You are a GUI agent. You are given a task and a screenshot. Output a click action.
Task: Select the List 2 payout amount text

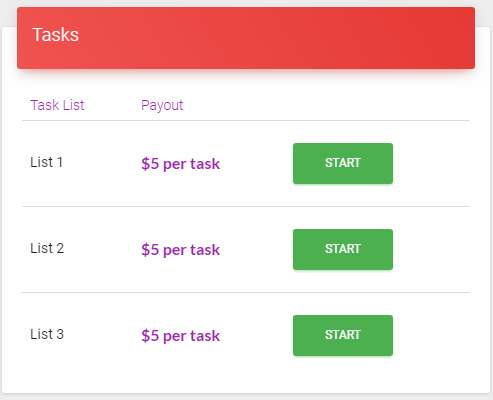(180, 250)
